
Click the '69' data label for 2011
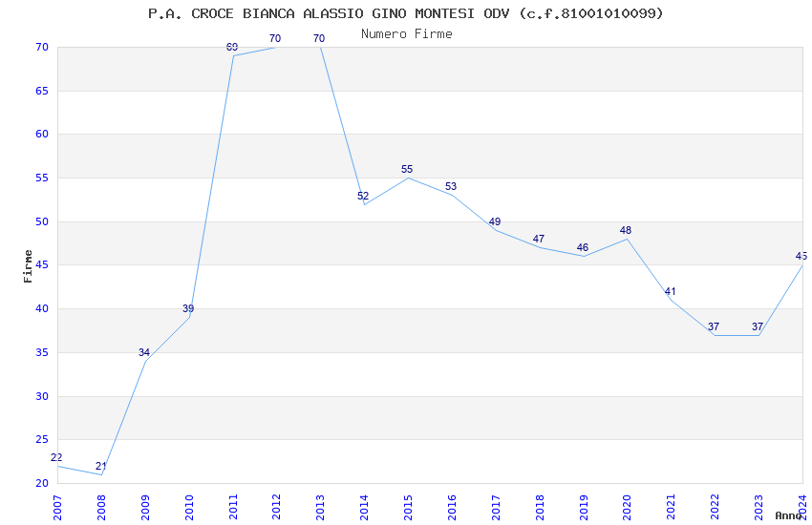(x=232, y=47)
